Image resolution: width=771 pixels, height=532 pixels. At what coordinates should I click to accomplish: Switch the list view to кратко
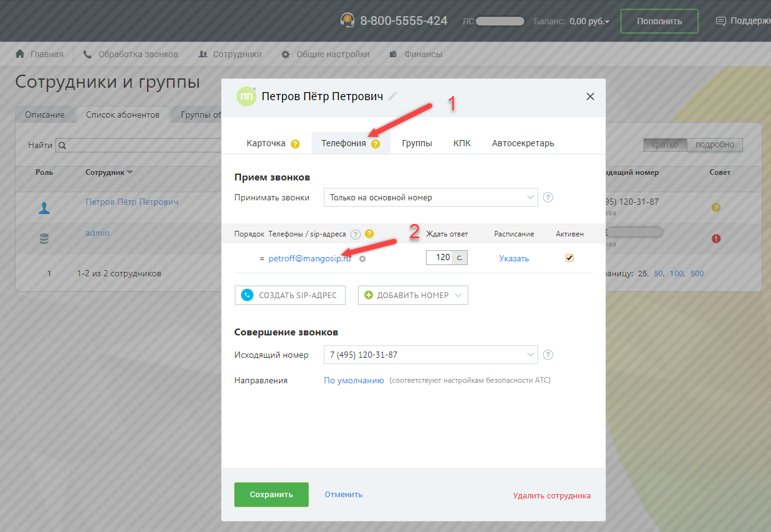(x=665, y=145)
